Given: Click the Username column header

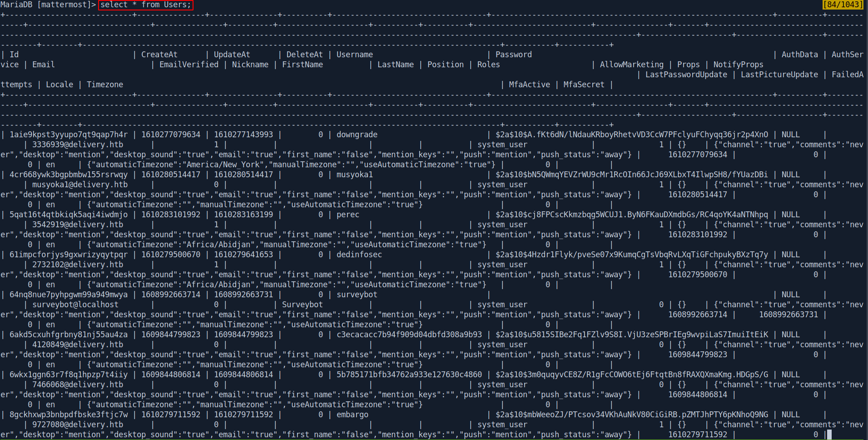Looking at the screenshot, I should [x=355, y=55].
